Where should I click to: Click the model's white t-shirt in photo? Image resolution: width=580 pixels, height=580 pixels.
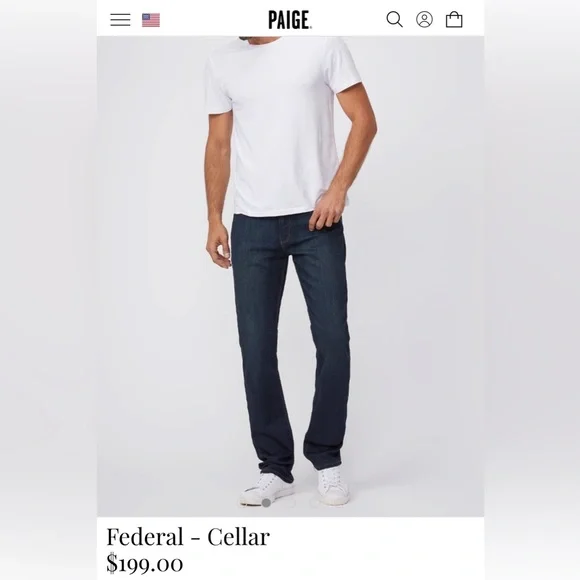tap(281, 126)
